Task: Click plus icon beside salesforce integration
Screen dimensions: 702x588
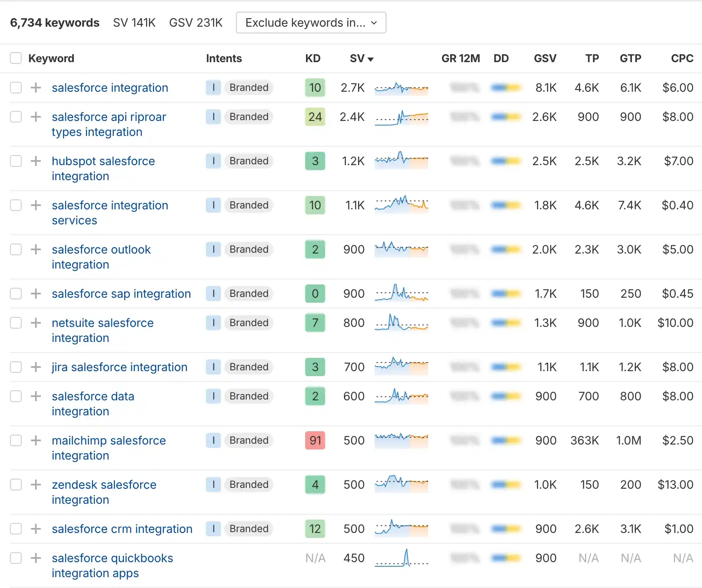Action: (x=36, y=88)
